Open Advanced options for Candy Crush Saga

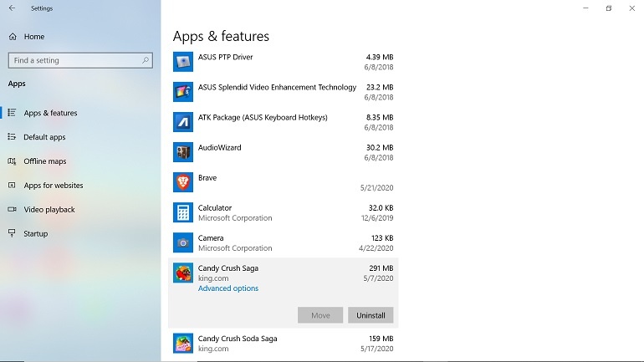click(227, 288)
